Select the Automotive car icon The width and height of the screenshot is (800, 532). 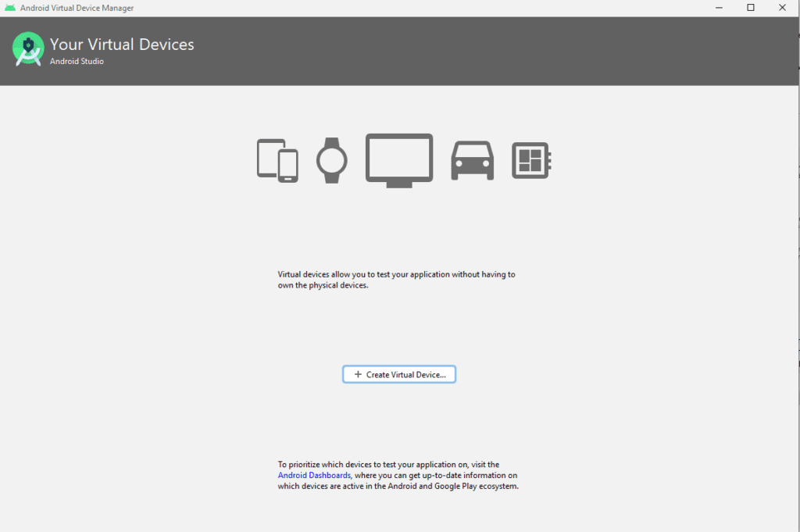pos(472,161)
